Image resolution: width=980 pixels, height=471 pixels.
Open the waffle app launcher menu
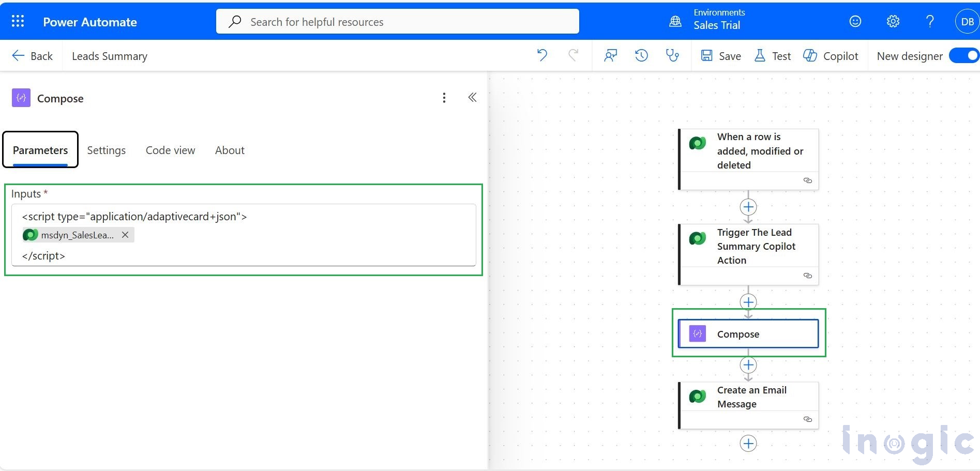(x=17, y=21)
